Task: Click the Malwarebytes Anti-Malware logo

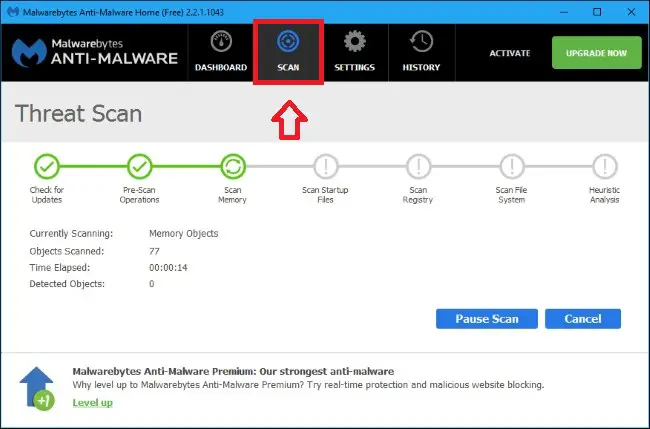Action: click(x=95, y=53)
